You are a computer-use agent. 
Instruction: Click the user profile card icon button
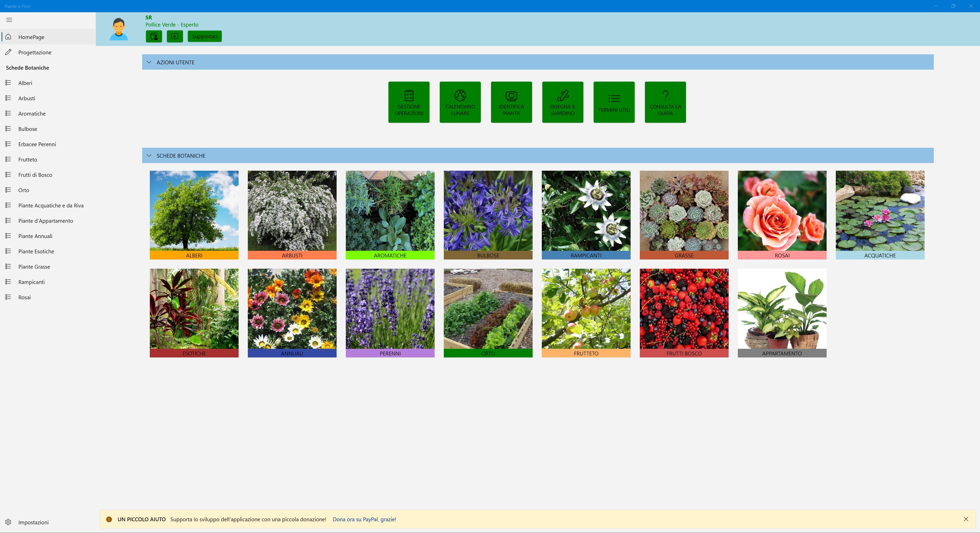point(154,36)
